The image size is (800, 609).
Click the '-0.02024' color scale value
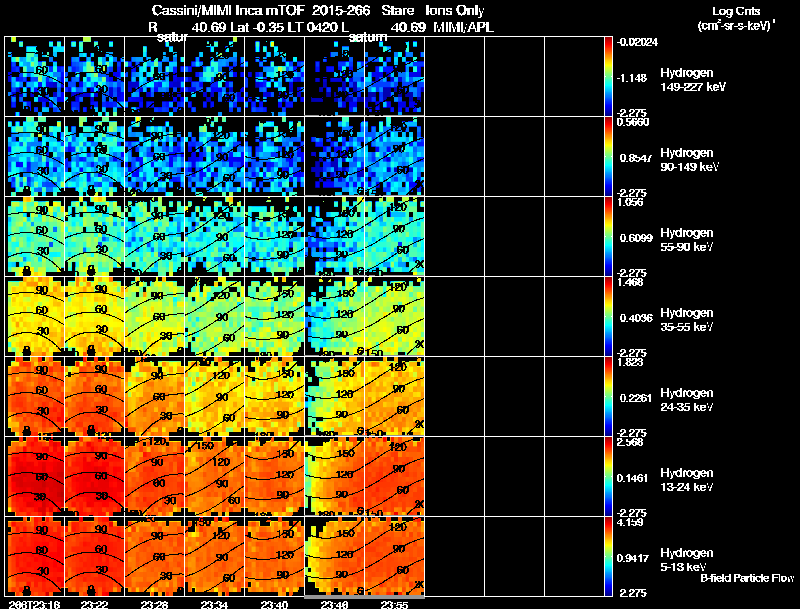[x=637, y=42]
